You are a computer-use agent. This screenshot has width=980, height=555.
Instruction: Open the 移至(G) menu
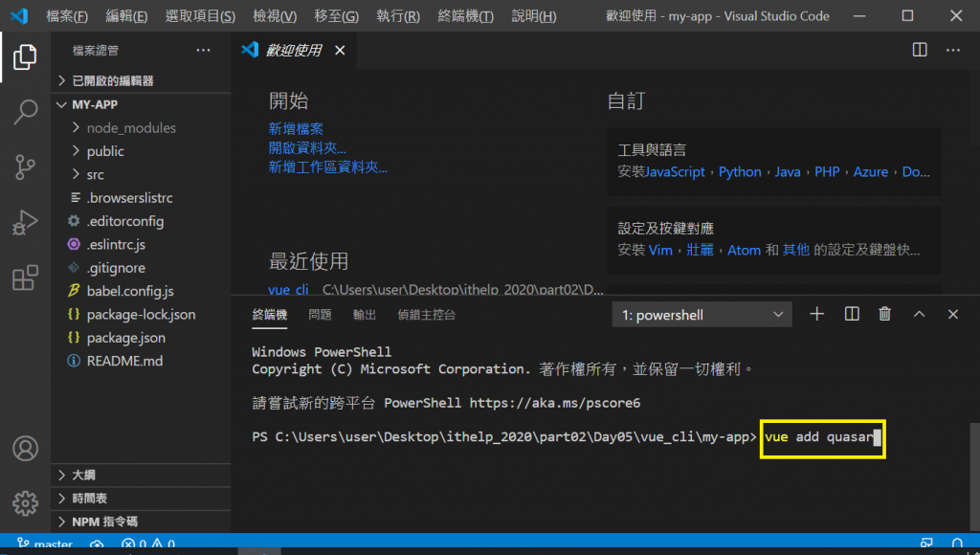pyautogui.click(x=336, y=16)
